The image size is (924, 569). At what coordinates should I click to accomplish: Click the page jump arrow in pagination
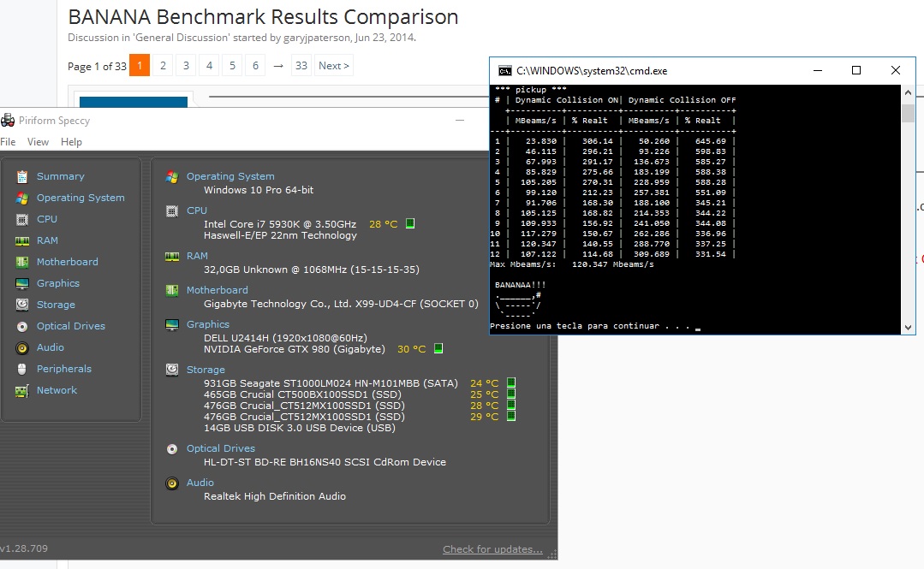click(x=278, y=66)
